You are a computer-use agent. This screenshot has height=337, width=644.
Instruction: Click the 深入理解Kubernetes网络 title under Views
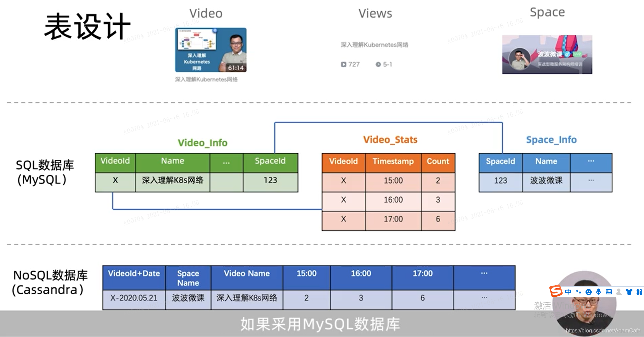[374, 45]
